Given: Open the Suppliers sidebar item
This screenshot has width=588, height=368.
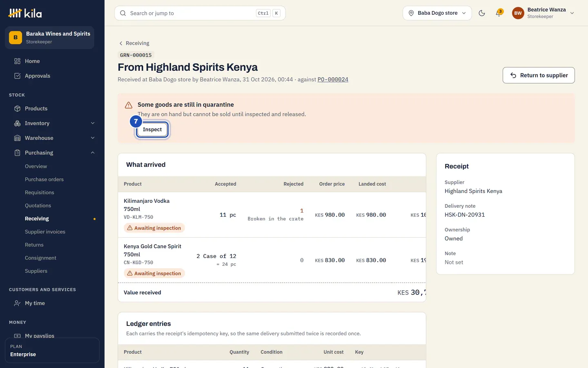Looking at the screenshot, I should 36,271.
